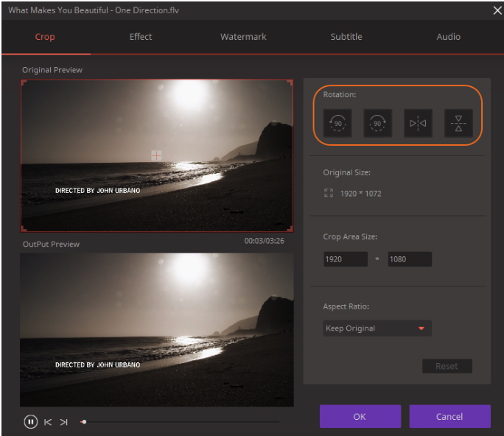This screenshot has height=436, width=504.
Task: Click the top-left crop corner handle
Action: 24,83
